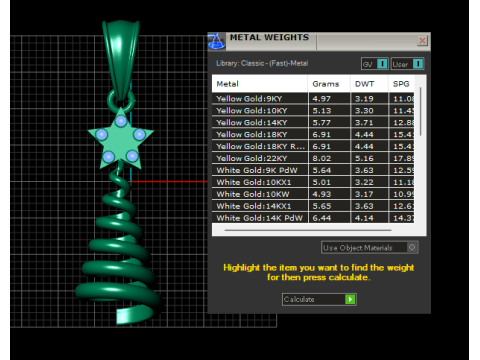Select the top gemstone on the star
Viewport: 480px width, 360px height.
[x=121, y=121]
